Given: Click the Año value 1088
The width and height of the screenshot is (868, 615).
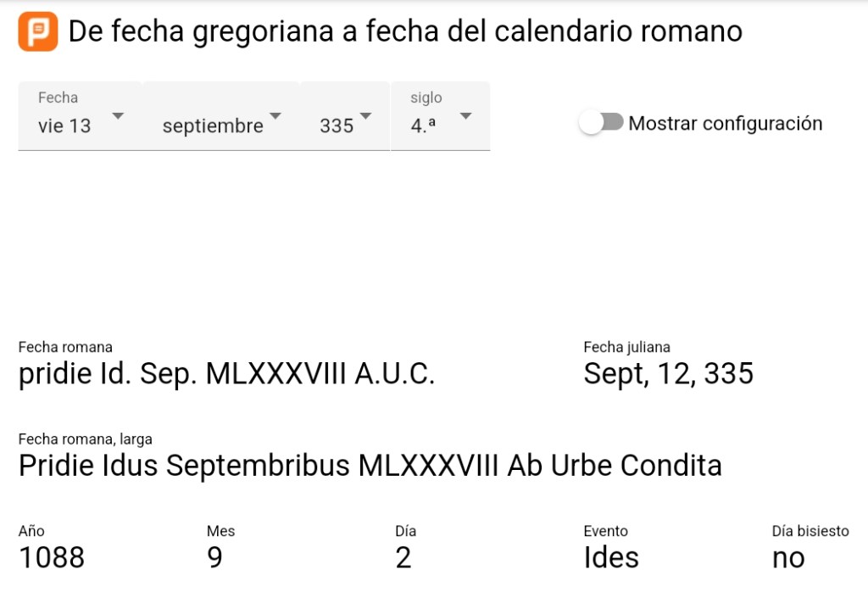Looking at the screenshot, I should coord(52,557).
